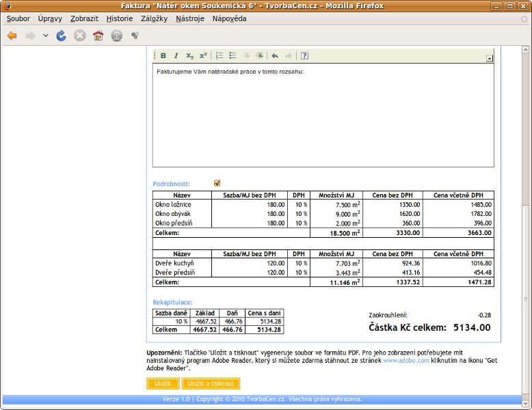The width and height of the screenshot is (532, 410).
Task: Select the Okno ložnice row name
Action: pos(173,204)
